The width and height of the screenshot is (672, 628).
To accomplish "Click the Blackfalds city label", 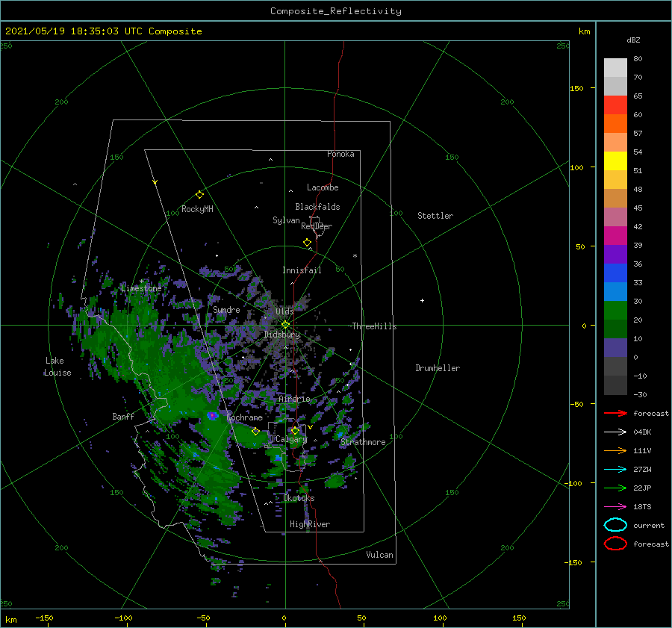I will [317, 207].
